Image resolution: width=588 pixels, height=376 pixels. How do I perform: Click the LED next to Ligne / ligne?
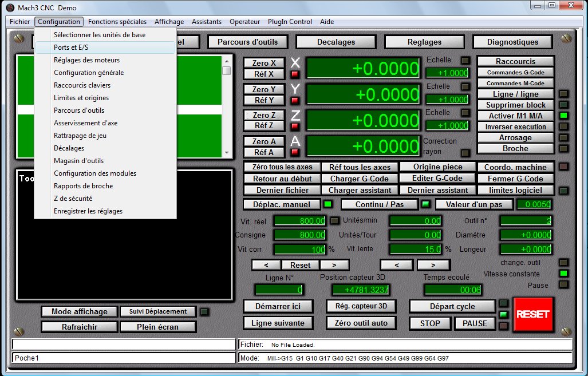563,94
